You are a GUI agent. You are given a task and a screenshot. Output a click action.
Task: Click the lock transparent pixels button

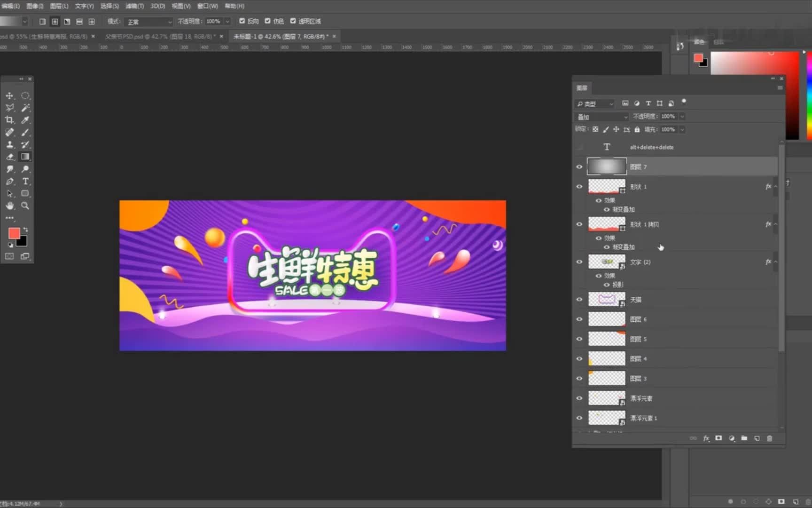tap(595, 129)
